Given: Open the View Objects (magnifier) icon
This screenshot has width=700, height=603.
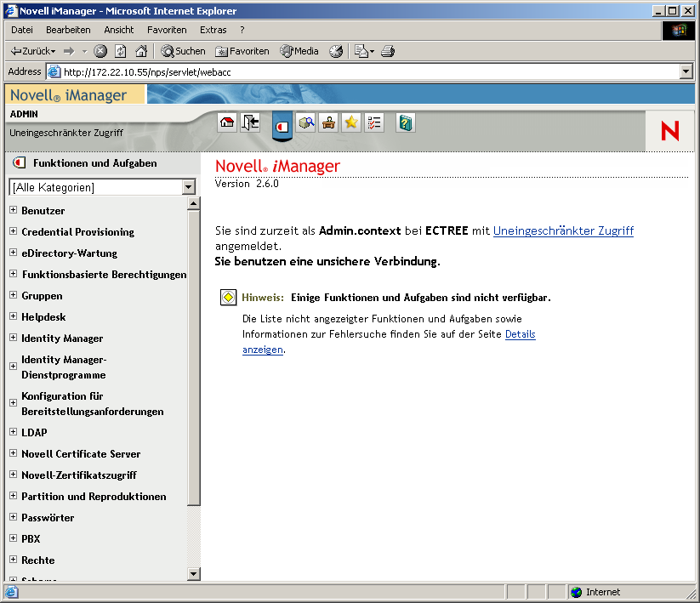Looking at the screenshot, I should coord(306,122).
